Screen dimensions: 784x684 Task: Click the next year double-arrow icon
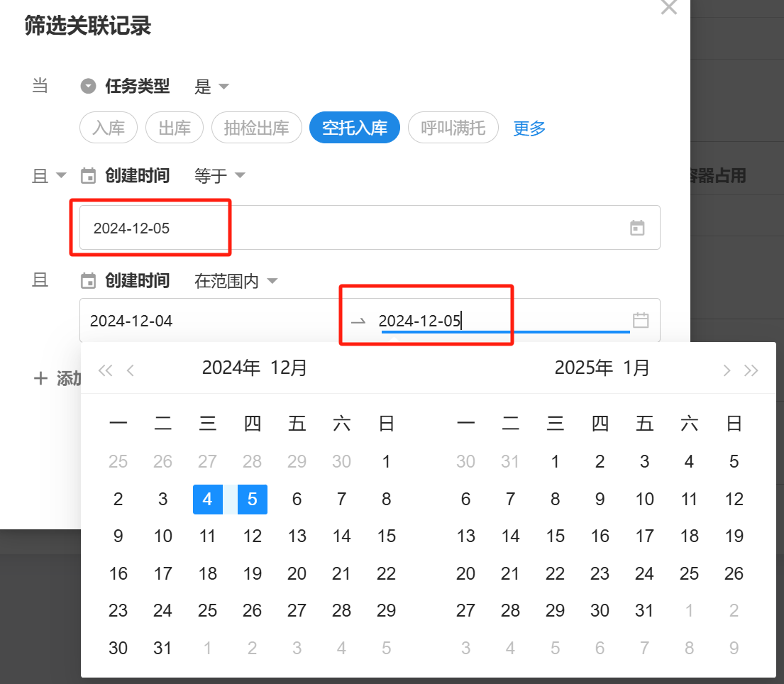[x=751, y=370]
